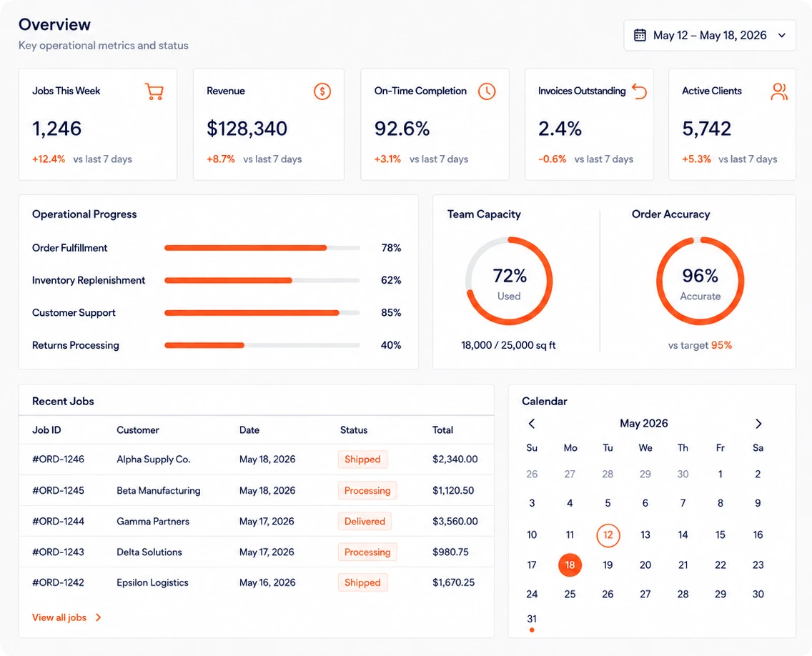Click the return arrow icon on Invoices Outstanding
Image resolution: width=812 pixels, height=656 pixels.
pyautogui.click(x=640, y=91)
